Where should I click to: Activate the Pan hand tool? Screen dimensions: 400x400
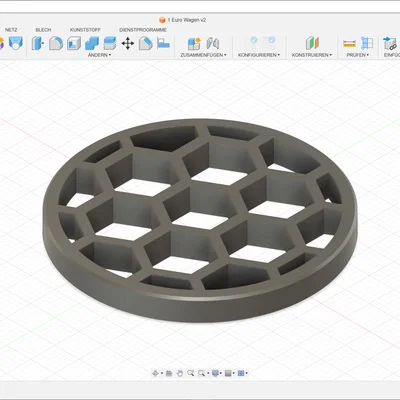point(180,373)
